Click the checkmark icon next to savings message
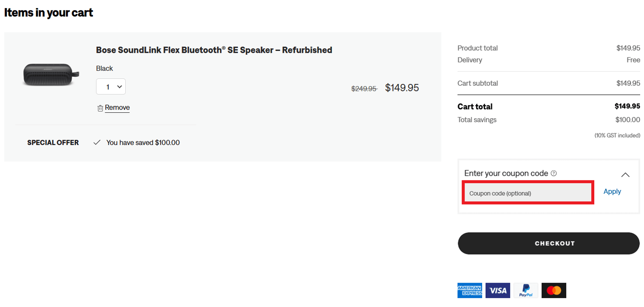This screenshot has height=307, width=644. coord(97,142)
